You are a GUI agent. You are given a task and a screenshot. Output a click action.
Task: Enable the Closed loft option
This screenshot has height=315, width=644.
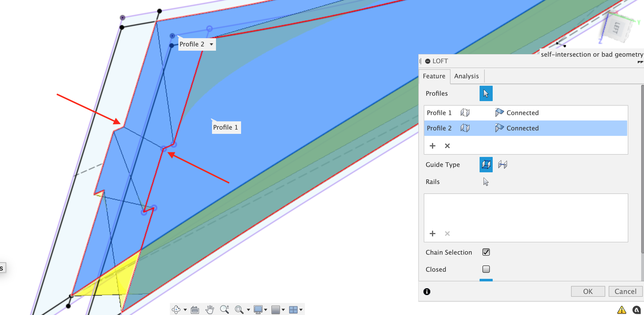[x=486, y=269]
